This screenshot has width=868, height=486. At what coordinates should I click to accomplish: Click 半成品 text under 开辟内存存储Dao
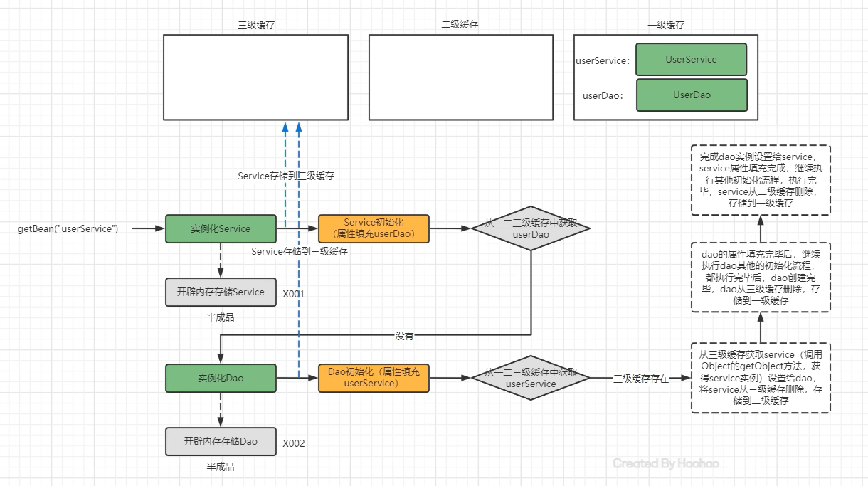coord(221,467)
